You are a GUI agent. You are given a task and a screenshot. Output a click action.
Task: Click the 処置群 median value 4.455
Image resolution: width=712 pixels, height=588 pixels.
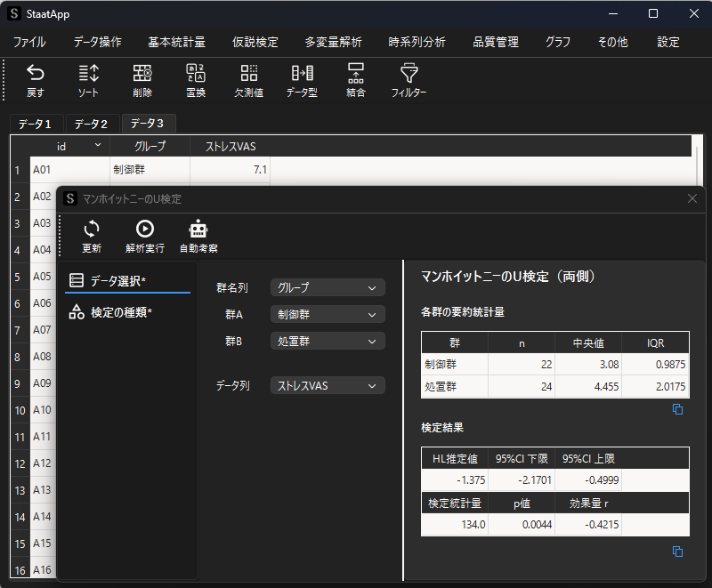[588, 387]
